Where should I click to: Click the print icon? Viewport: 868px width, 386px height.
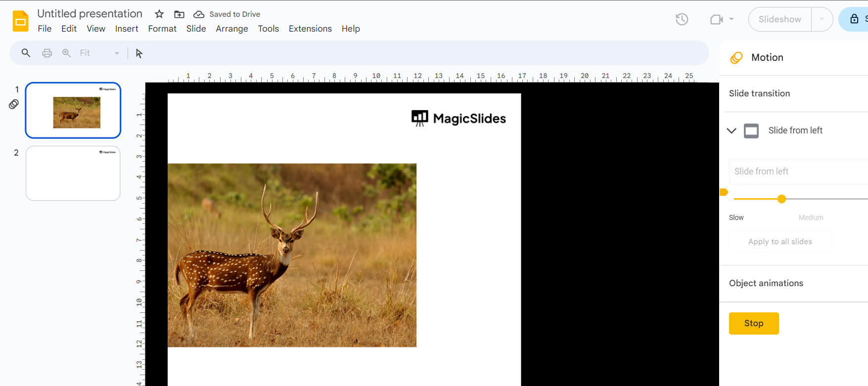click(47, 53)
